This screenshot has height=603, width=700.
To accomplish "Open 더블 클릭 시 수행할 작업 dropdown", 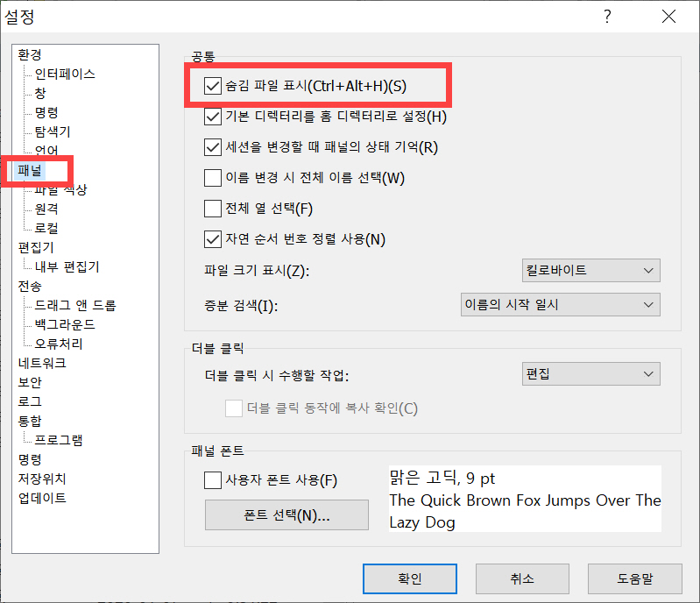I will [x=591, y=374].
